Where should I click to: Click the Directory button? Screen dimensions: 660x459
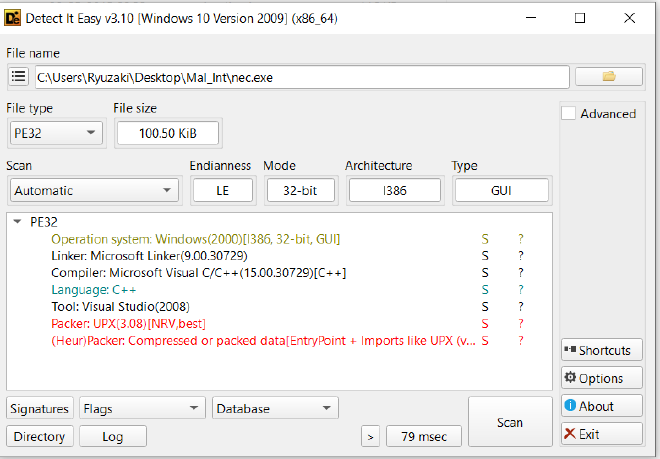(40, 436)
